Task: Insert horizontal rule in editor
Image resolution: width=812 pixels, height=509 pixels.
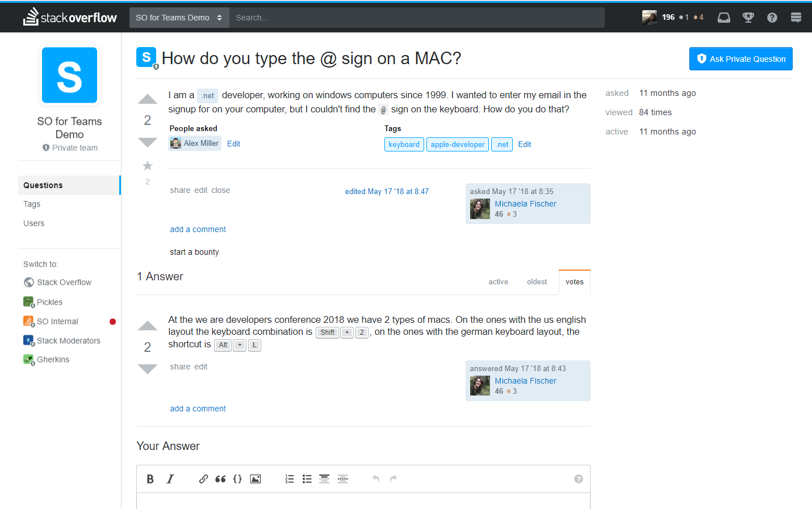Action: (x=343, y=479)
